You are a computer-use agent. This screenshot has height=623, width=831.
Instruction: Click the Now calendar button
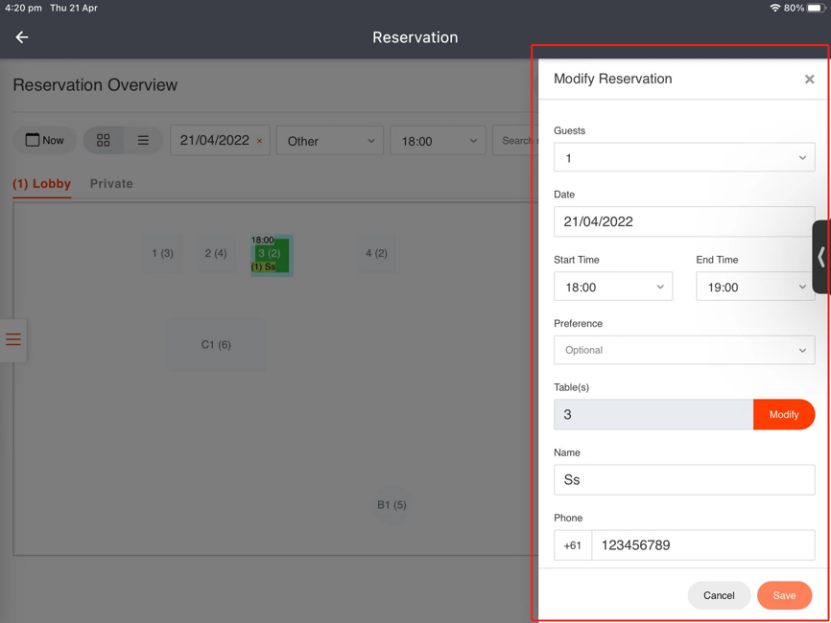[44, 141]
